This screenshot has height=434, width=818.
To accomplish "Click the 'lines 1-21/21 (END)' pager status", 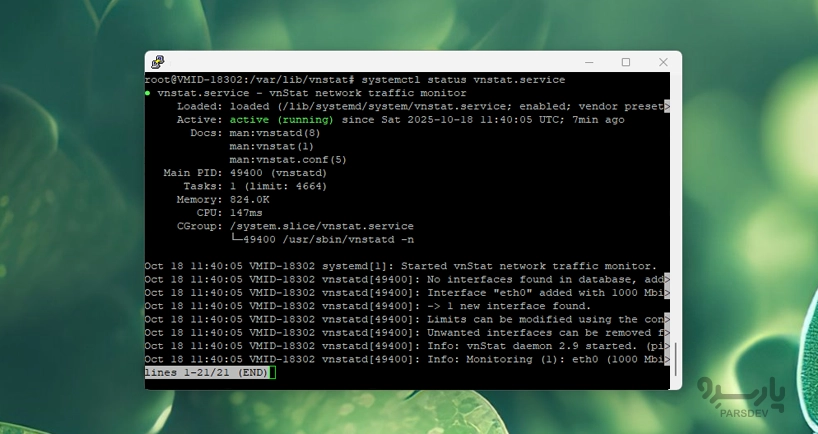I will click(x=206, y=372).
